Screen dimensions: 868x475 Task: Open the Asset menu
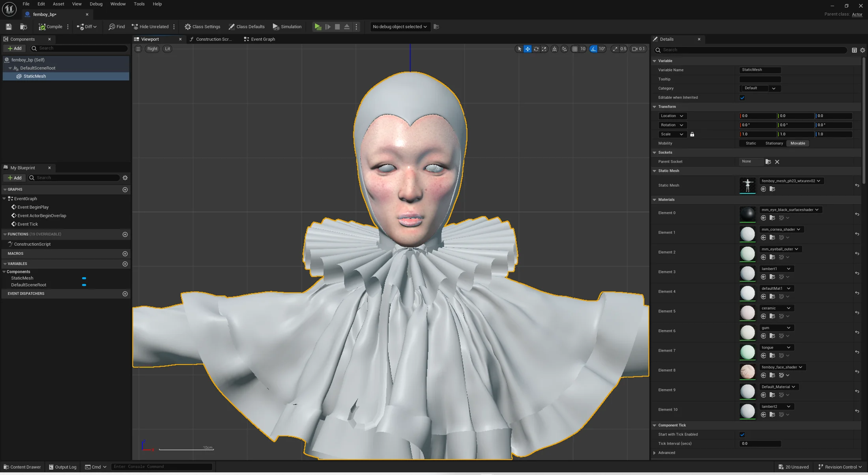58,4
